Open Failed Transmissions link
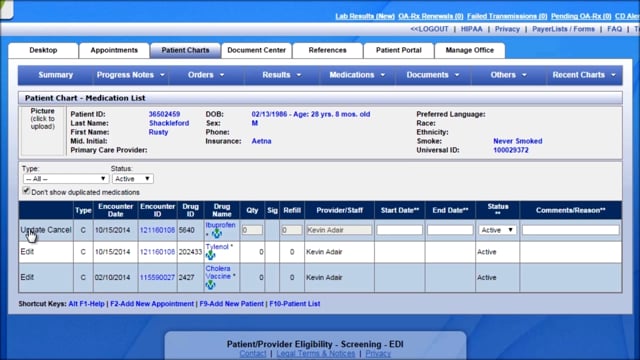Viewport: 640px width, 360px height. [x=507, y=16]
